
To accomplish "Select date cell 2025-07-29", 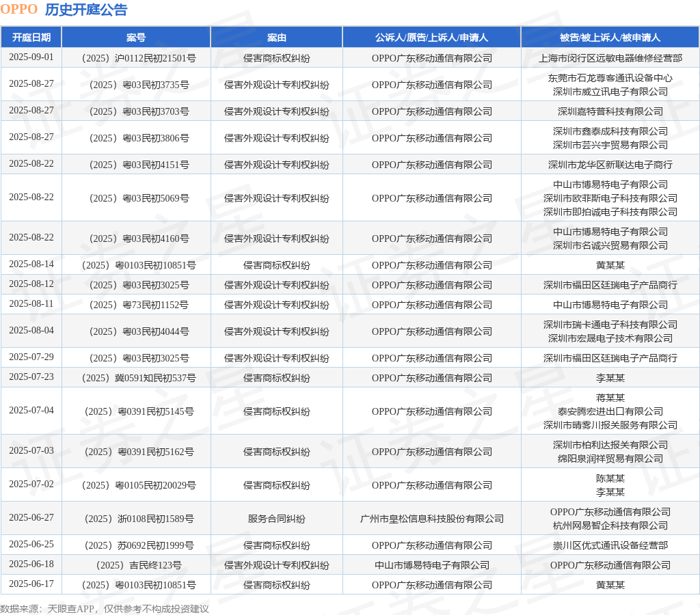I will point(31,357).
